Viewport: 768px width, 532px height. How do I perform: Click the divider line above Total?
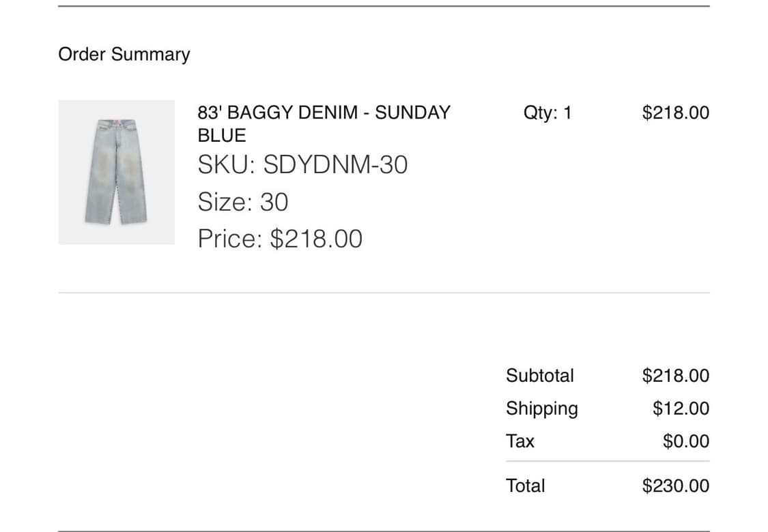pos(608,462)
